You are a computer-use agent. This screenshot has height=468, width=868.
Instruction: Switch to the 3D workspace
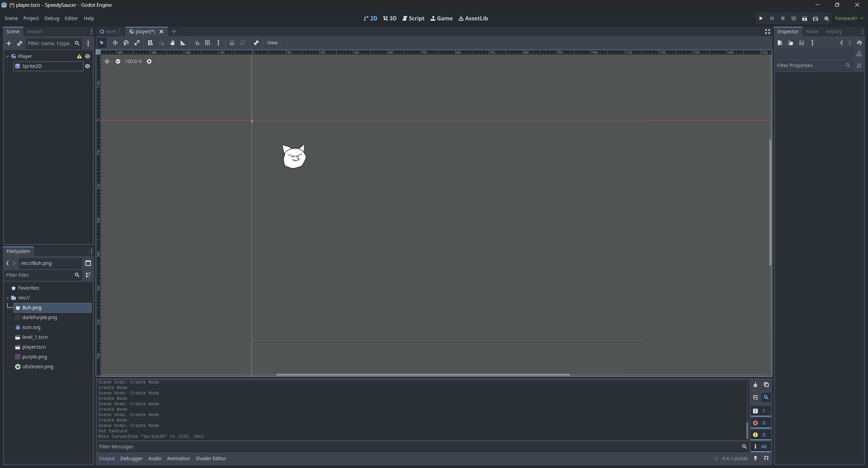390,18
